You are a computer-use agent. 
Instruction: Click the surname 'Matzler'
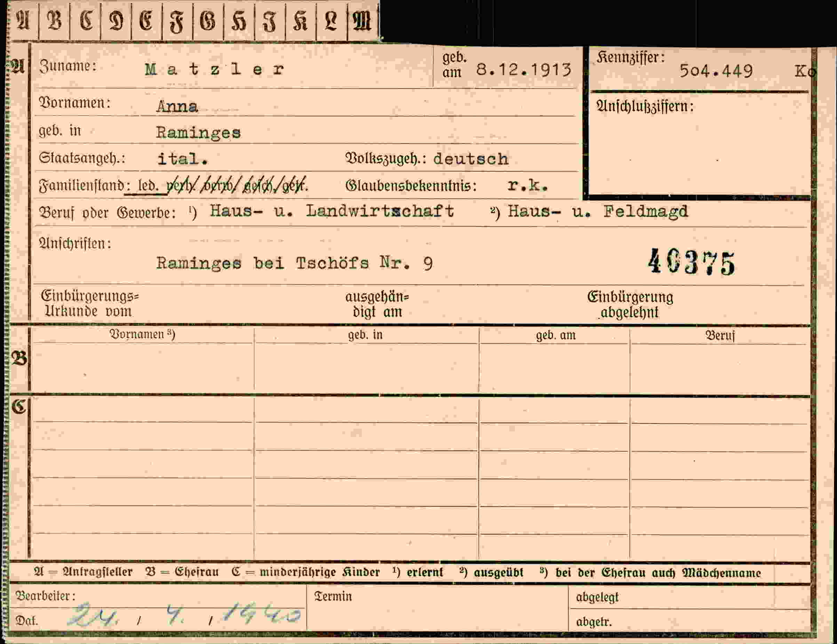pyautogui.click(x=215, y=69)
